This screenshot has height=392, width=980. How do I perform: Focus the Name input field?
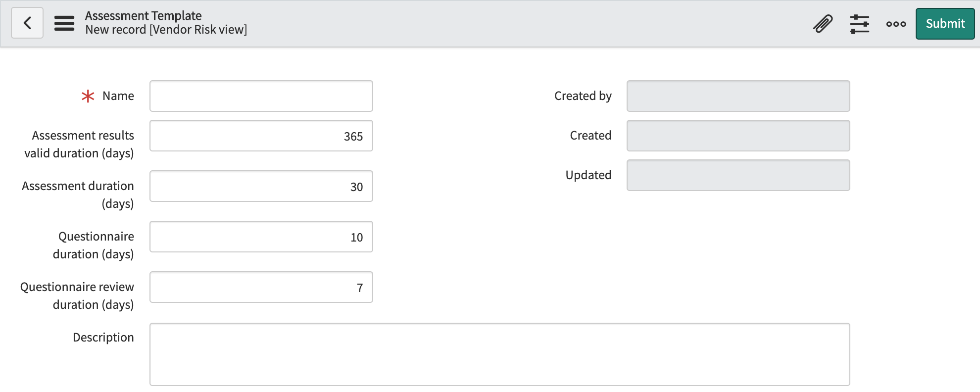point(261,96)
